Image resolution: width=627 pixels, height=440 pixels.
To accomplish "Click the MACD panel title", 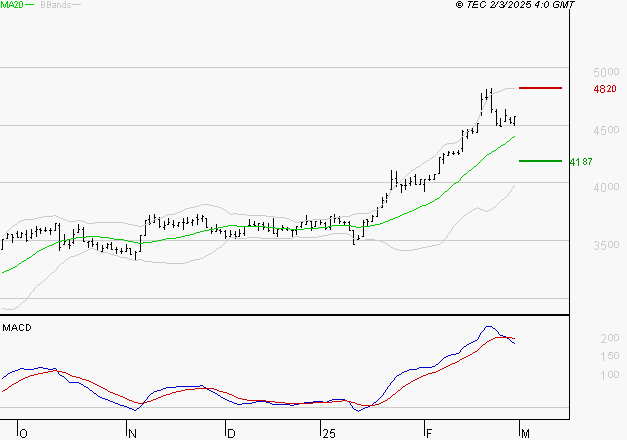I will coord(17,328).
